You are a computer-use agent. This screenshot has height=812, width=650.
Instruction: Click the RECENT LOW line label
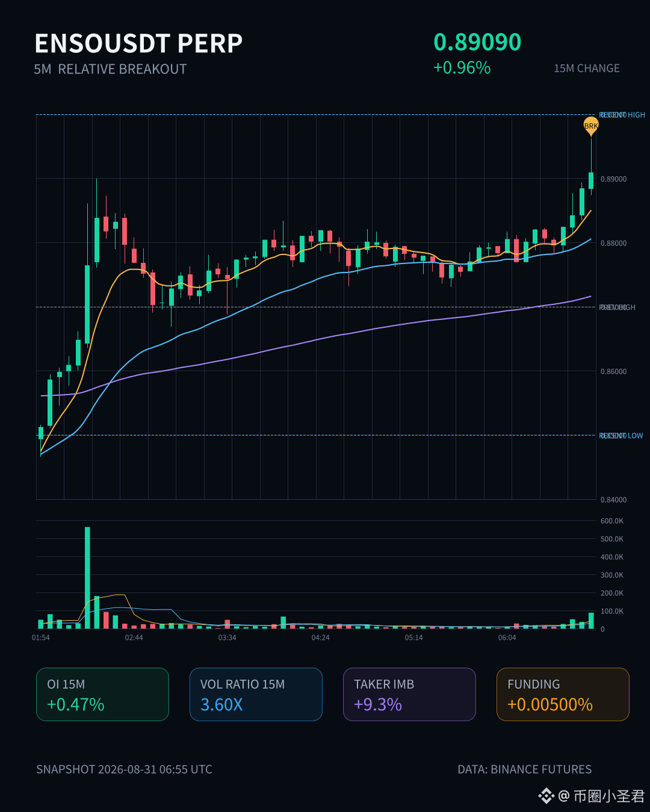point(621,435)
